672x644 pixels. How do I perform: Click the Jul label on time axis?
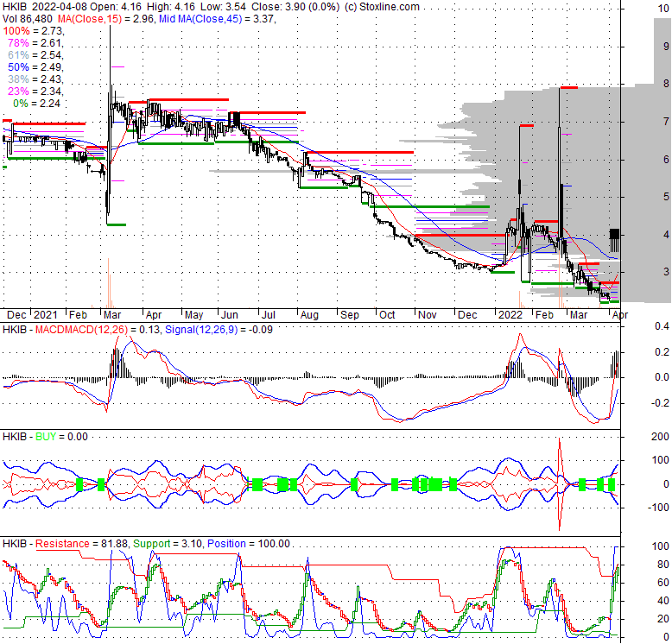click(268, 315)
